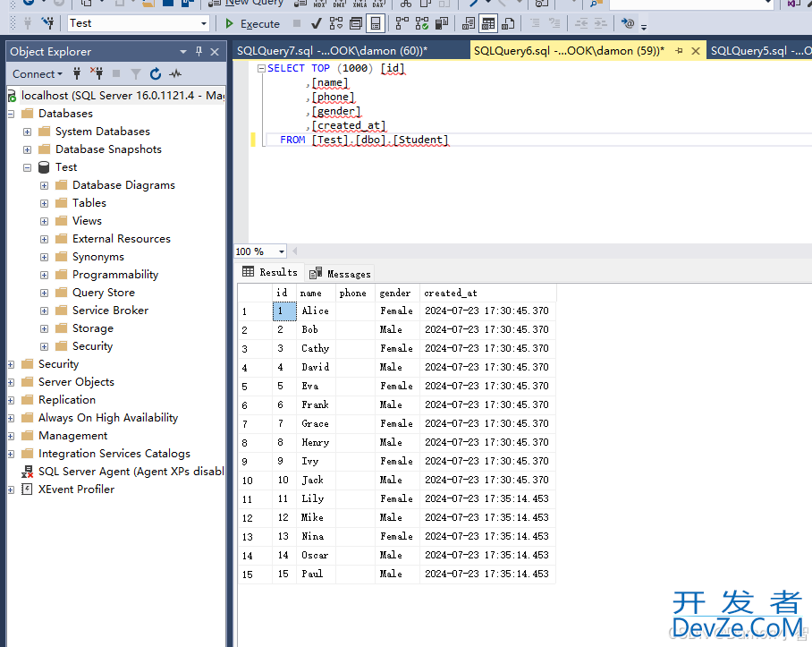The height and width of the screenshot is (647, 812).
Task: Click the Decrease Indent icon
Action: click(581, 24)
